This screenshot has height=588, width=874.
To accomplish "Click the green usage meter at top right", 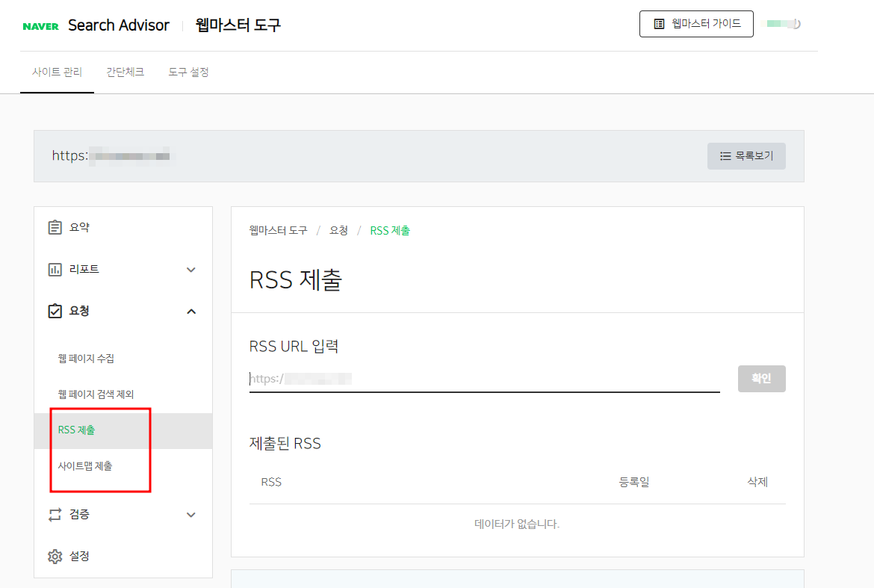I will pos(779,23).
